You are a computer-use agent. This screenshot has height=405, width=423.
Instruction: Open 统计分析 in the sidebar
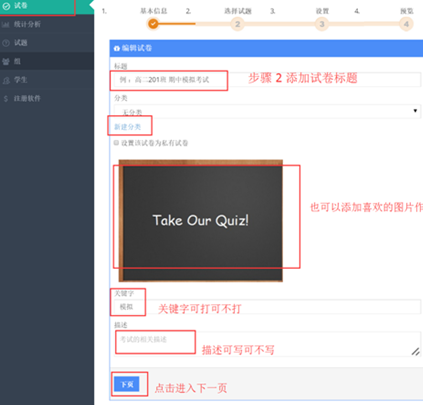point(47,24)
